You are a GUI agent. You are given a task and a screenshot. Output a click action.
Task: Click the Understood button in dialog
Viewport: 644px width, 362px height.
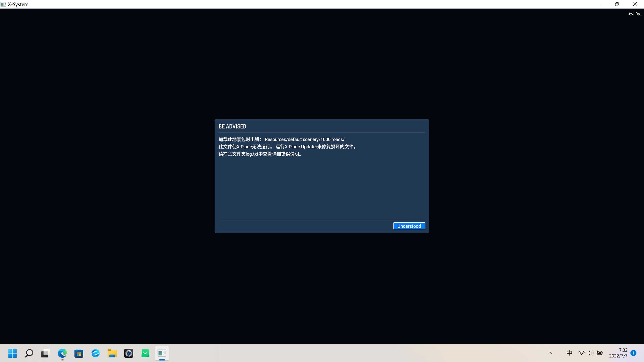pyautogui.click(x=409, y=226)
